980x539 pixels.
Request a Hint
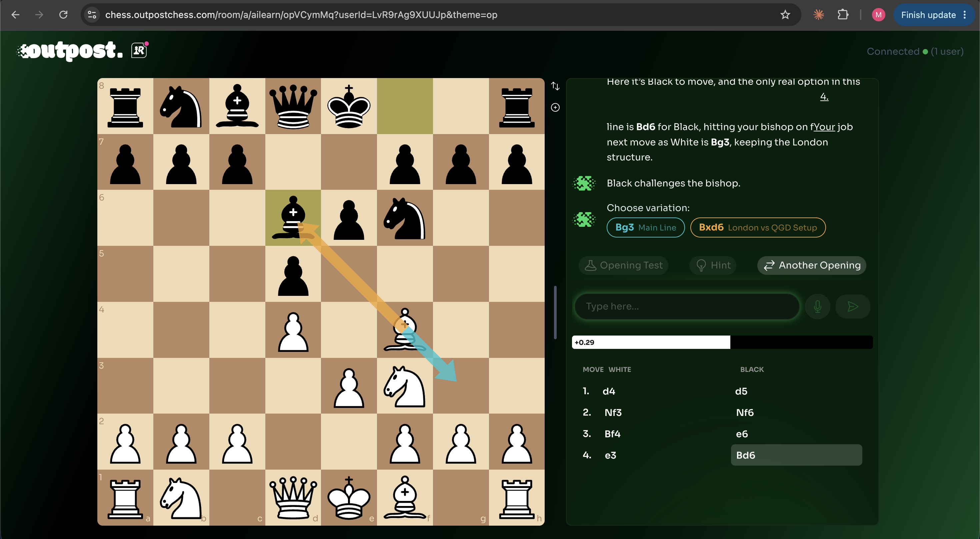713,265
